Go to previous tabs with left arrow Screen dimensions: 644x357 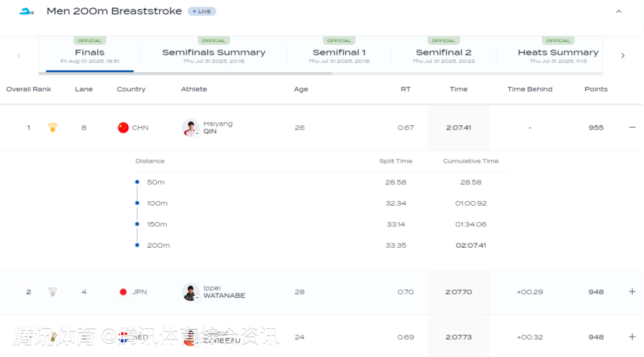pos(19,56)
